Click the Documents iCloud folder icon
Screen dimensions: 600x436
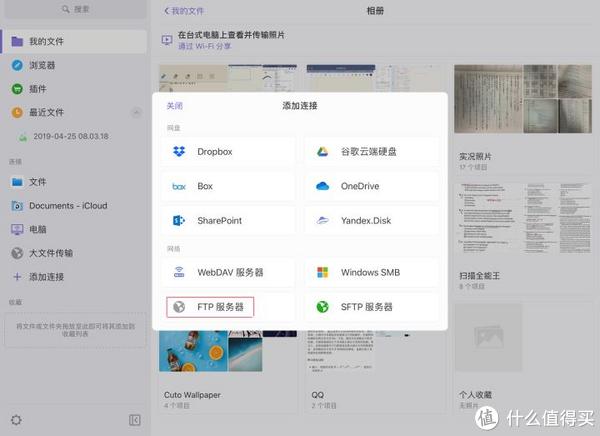[17, 206]
